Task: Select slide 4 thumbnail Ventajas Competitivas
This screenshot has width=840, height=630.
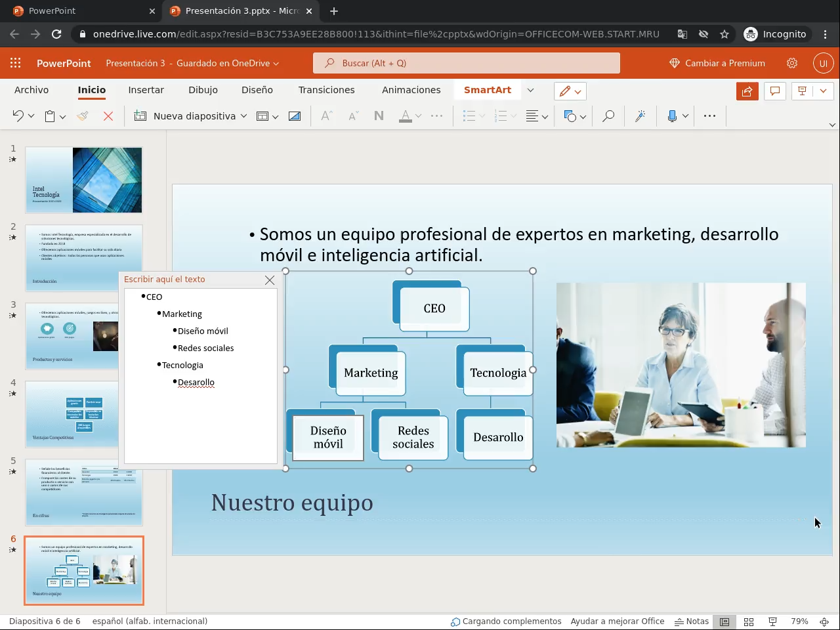Action: (x=84, y=414)
